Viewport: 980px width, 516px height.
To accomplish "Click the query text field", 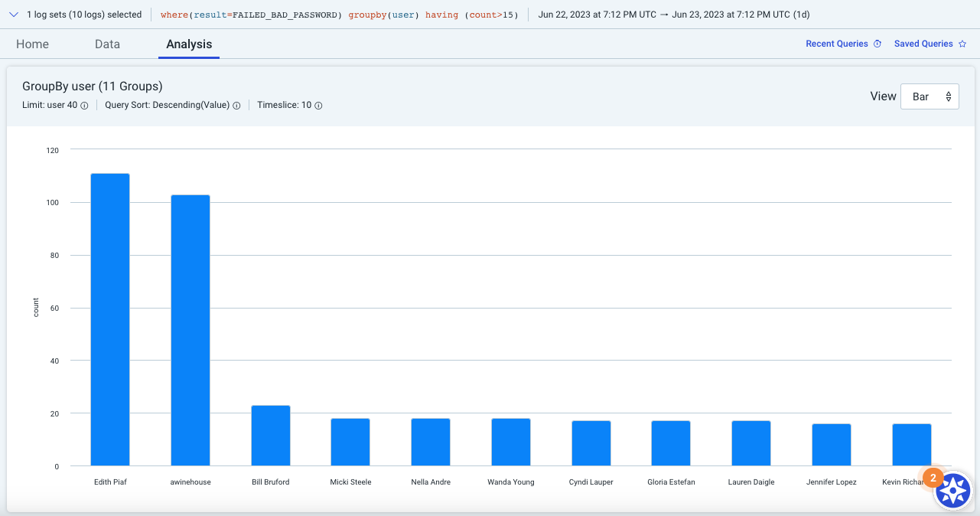I will 340,15.
